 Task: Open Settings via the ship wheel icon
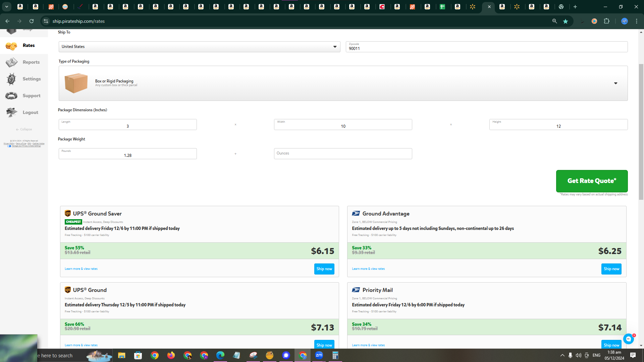pyautogui.click(x=11, y=79)
